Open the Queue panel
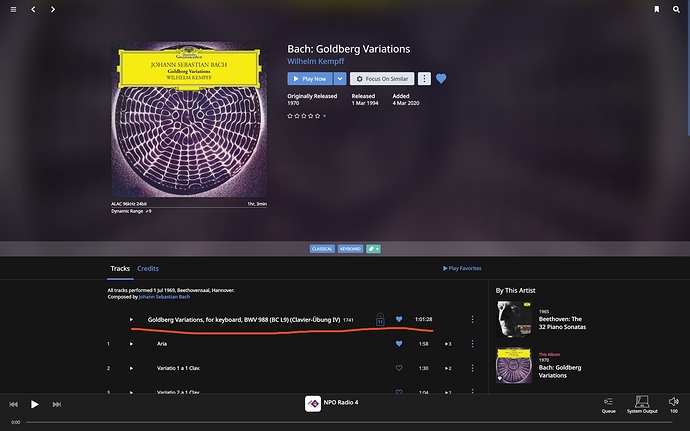The height and width of the screenshot is (431, 690). pyautogui.click(x=609, y=405)
